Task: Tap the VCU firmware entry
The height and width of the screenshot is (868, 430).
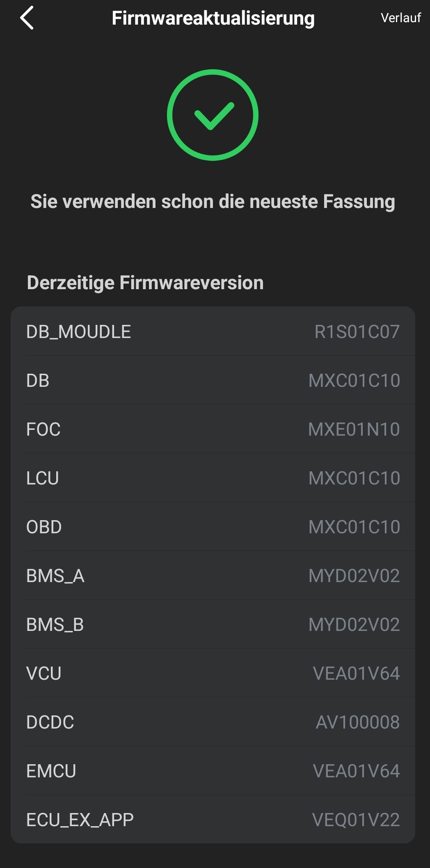Action: point(213,673)
